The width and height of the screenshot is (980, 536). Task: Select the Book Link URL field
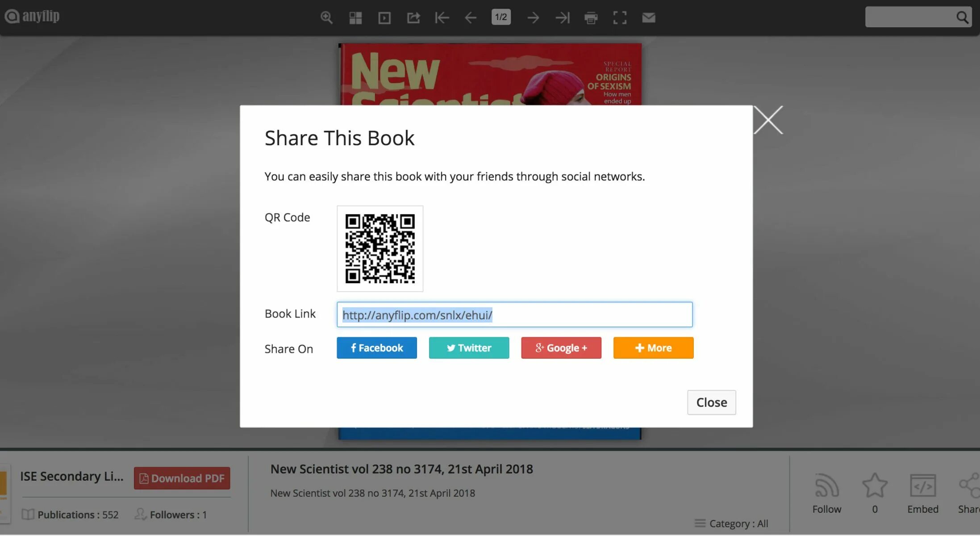(x=514, y=314)
